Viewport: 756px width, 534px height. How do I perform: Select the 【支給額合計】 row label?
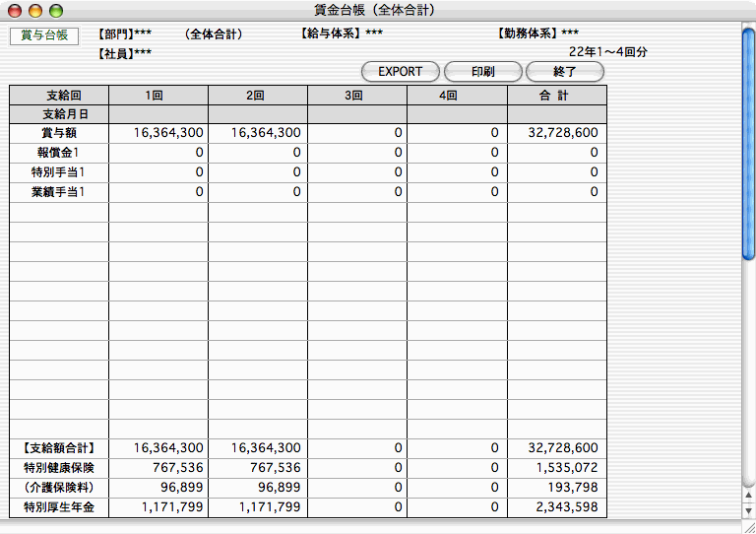pos(59,448)
